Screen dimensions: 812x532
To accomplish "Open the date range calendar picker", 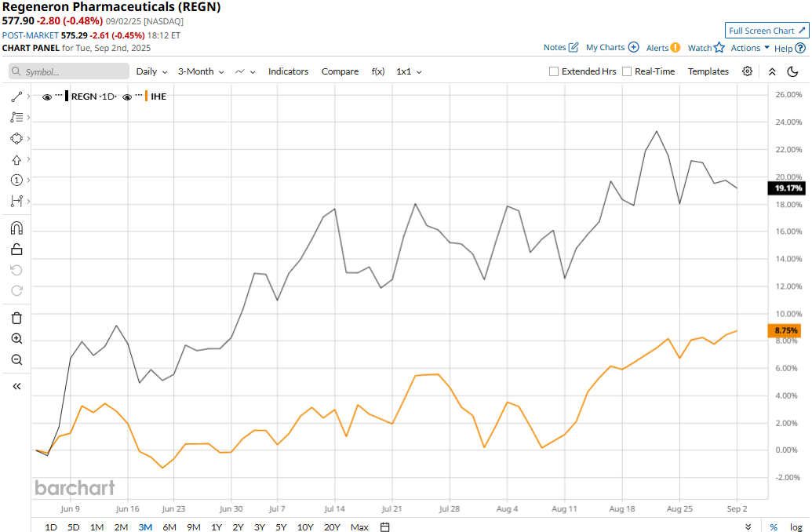I will pos(384,527).
